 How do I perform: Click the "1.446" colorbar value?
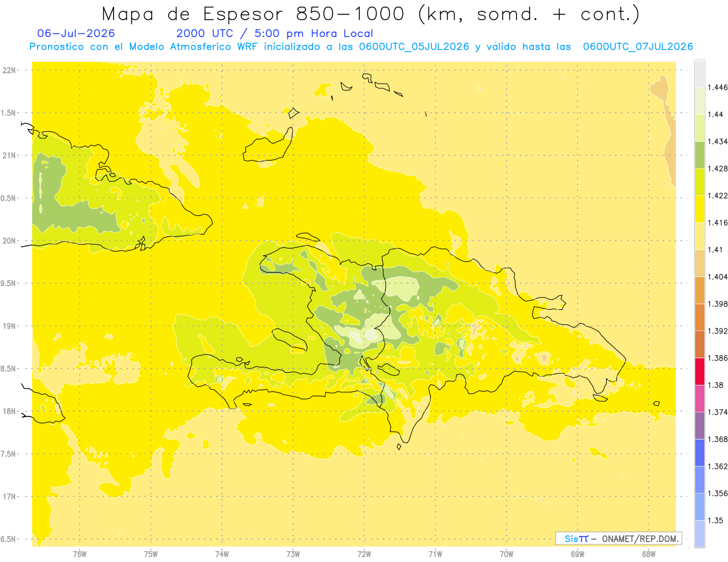718,87
